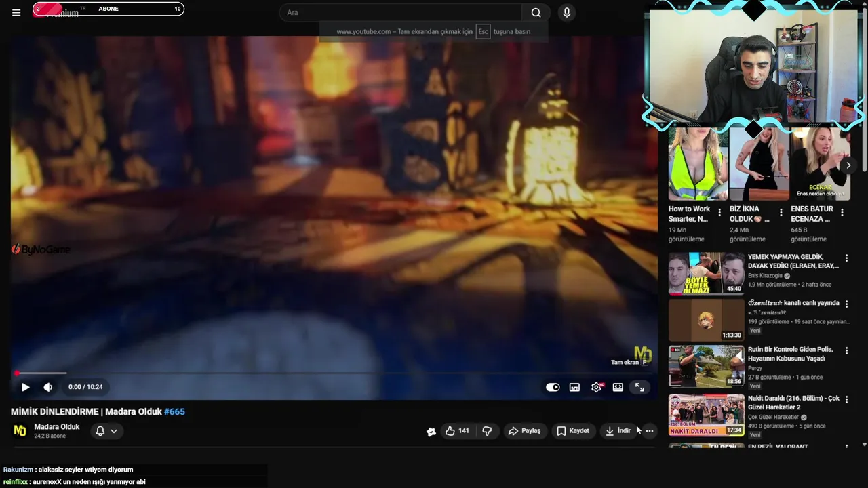The width and height of the screenshot is (868, 488).
Task: Click the reinflixx chat message
Action: (x=74, y=482)
